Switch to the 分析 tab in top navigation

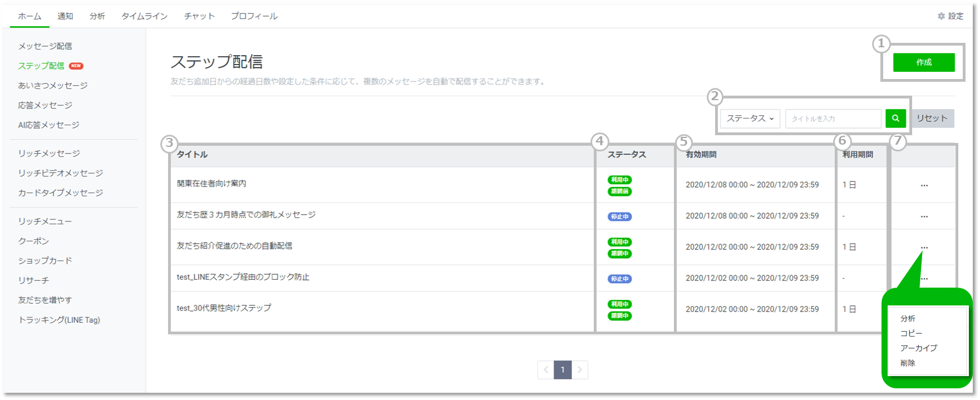[97, 16]
